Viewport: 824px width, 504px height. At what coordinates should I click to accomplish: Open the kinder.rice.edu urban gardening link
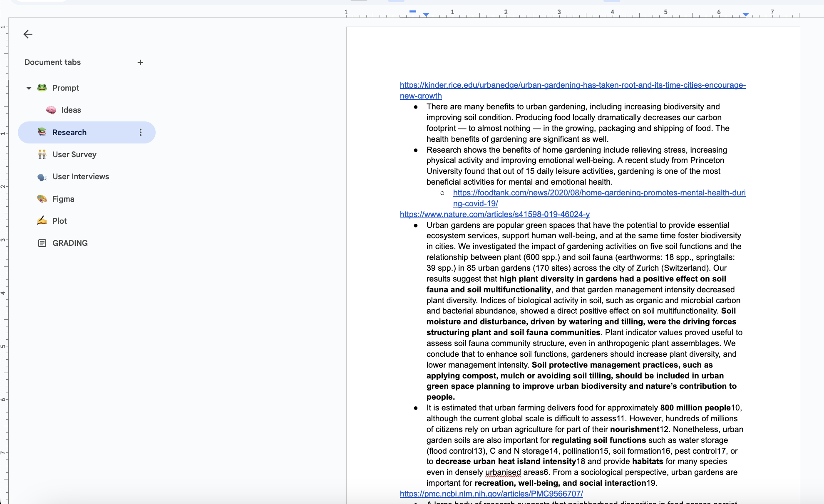(572, 85)
